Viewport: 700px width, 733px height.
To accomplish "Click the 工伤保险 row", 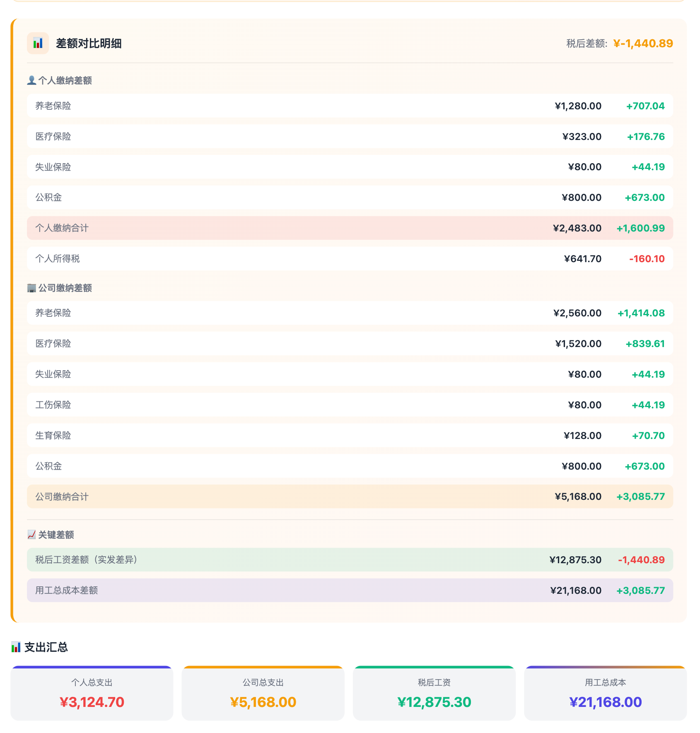I will [350, 405].
